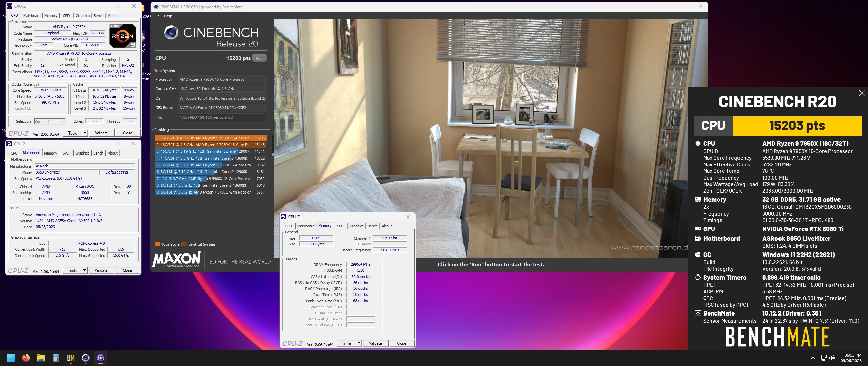The image size is (868, 366).
Task: Click Close in Mainboard CPU-Z window
Action: click(x=127, y=270)
